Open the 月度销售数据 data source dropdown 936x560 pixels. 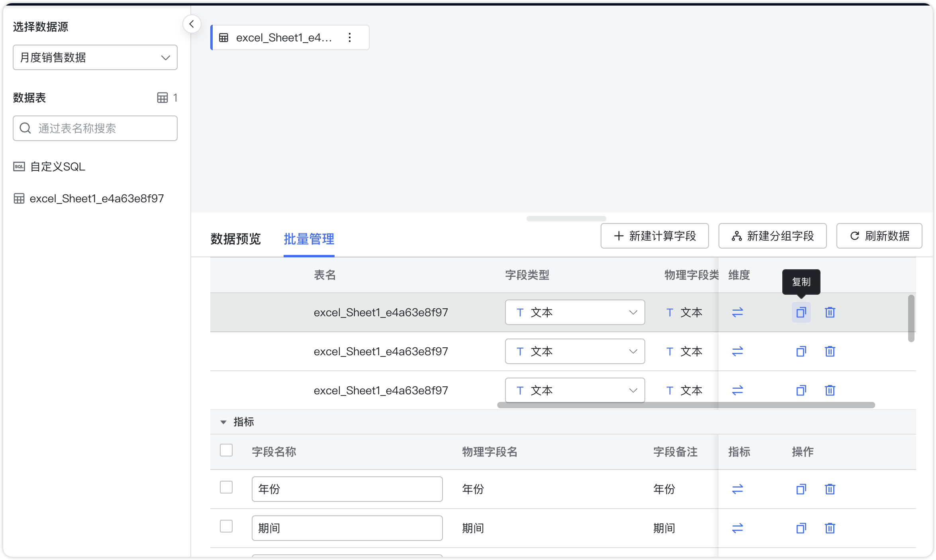pyautogui.click(x=95, y=57)
